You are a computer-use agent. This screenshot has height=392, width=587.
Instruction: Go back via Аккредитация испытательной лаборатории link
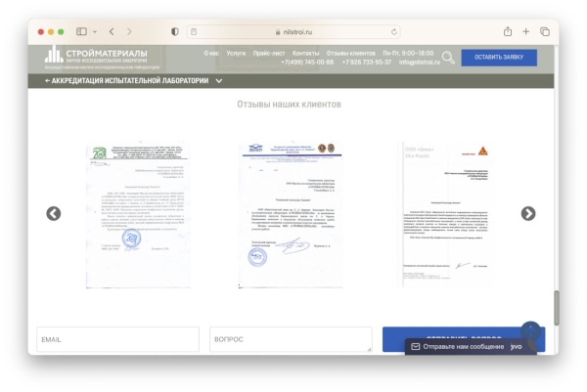pos(126,80)
